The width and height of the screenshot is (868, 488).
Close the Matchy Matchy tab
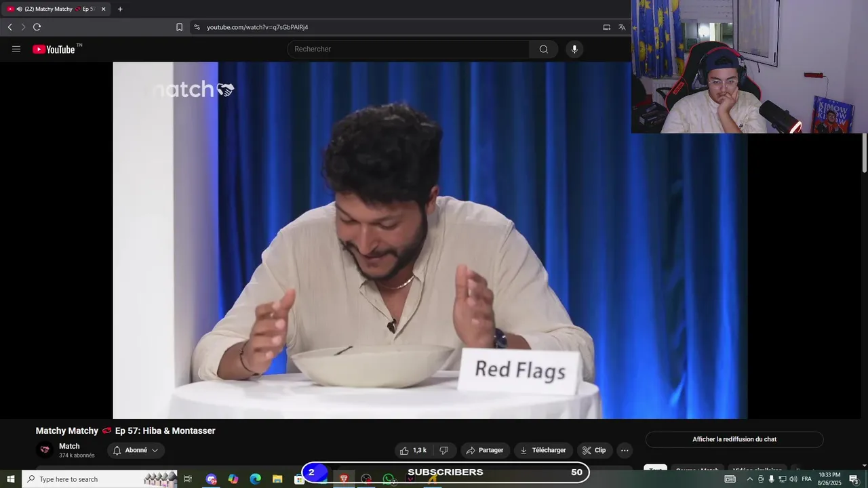(x=103, y=9)
